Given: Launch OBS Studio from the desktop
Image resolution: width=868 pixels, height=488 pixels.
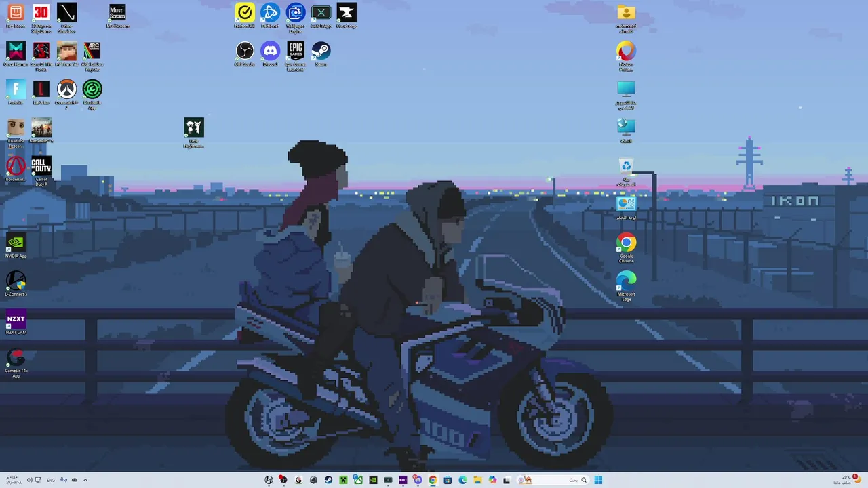Looking at the screenshot, I should pos(245,54).
